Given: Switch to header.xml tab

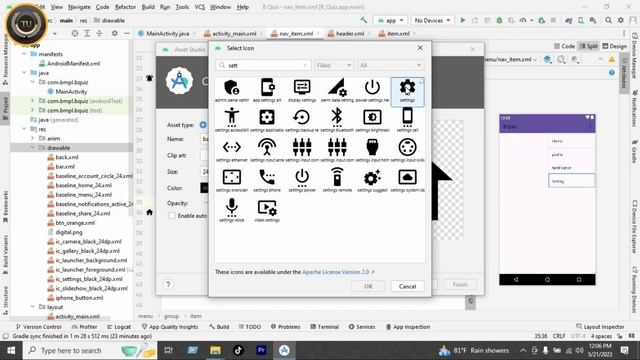Looking at the screenshot, I should pos(350,33).
